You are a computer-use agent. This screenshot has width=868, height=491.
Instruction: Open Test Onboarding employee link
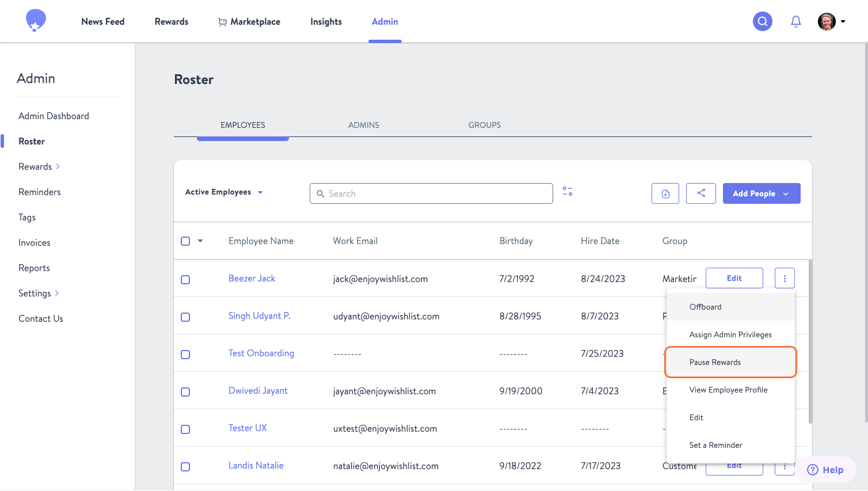point(261,353)
